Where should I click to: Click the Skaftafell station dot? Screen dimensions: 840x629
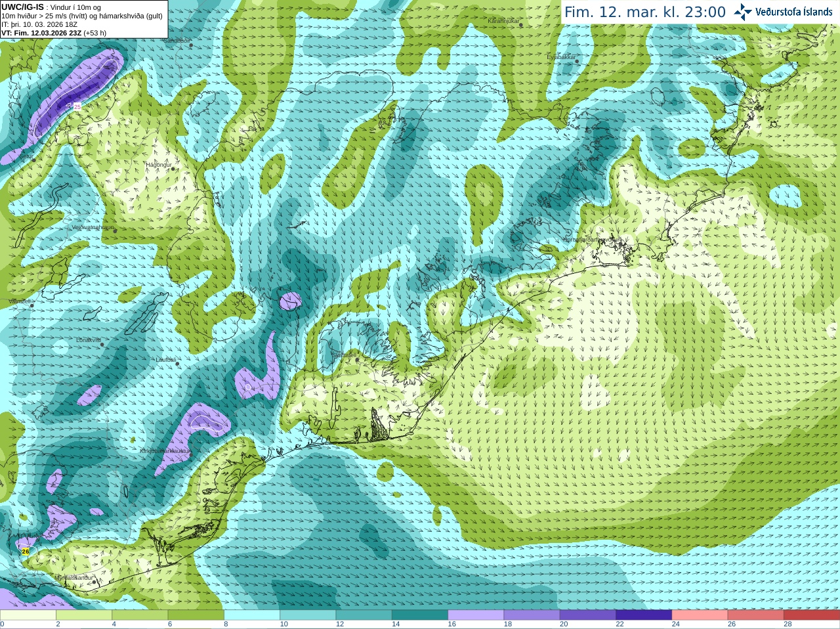(357, 359)
